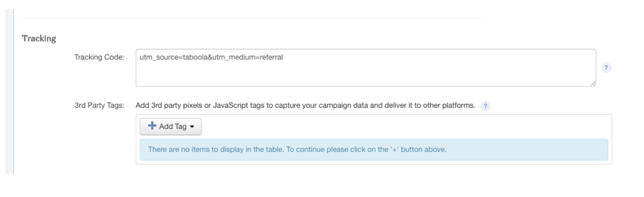Click the horizontal divider above Tracking section
Viewport: 644px width, 197px height.
point(252,18)
